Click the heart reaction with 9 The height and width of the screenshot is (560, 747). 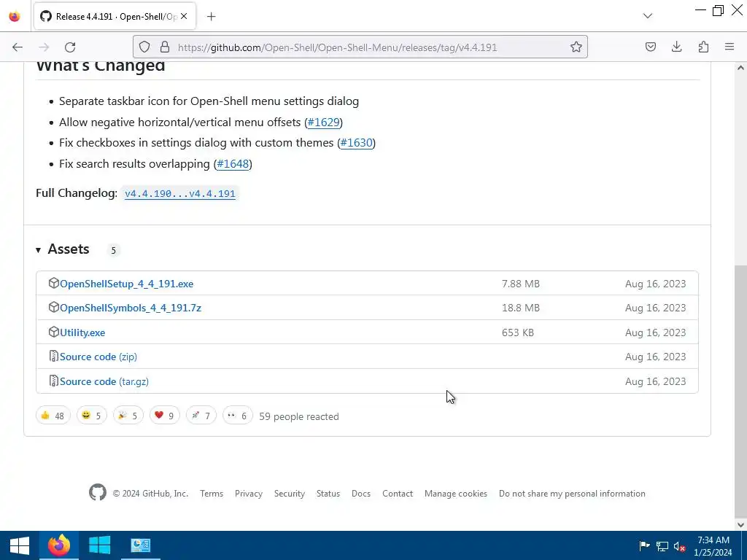pyautogui.click(x=164, y=416)
